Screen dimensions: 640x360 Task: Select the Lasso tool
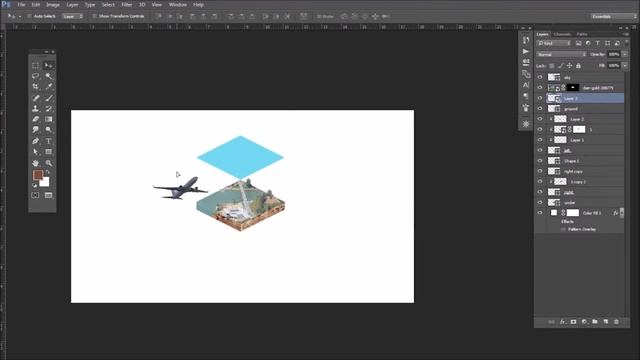point(36,76)
